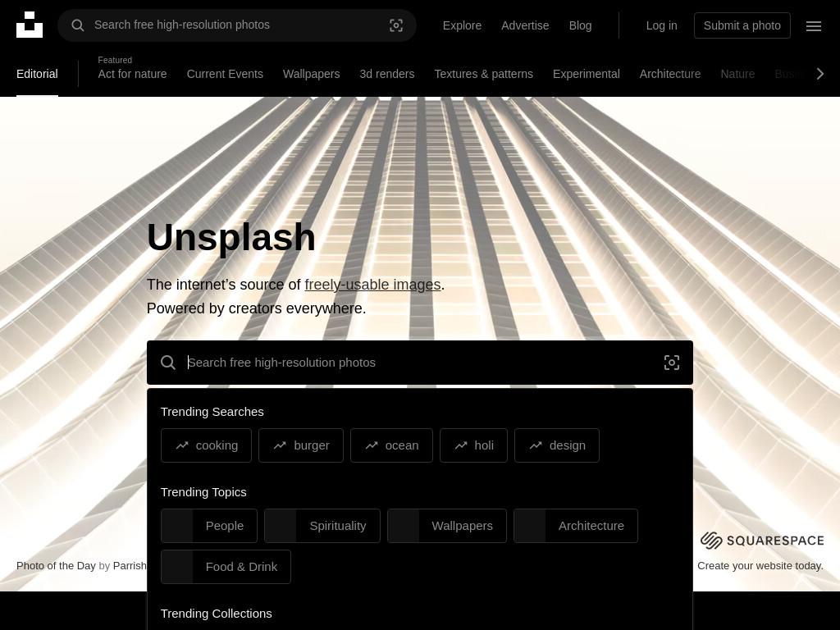Switch to the Wallpapers topic tab
Screen dimensions: 840x630
click(311, 74)
